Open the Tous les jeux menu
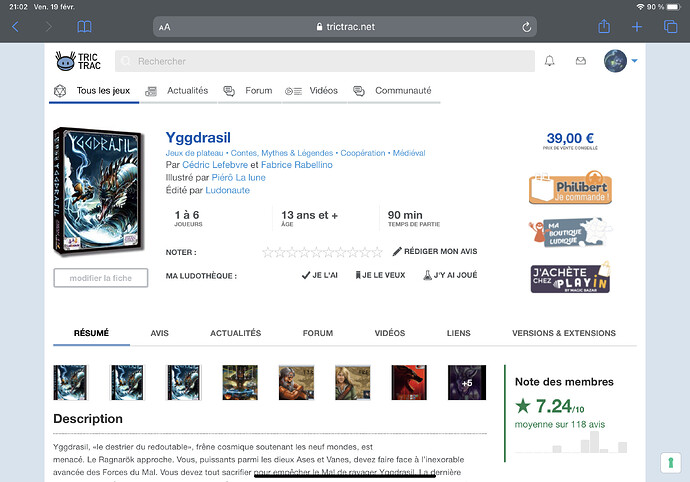690x482 pixels. [x=94, y=91]
